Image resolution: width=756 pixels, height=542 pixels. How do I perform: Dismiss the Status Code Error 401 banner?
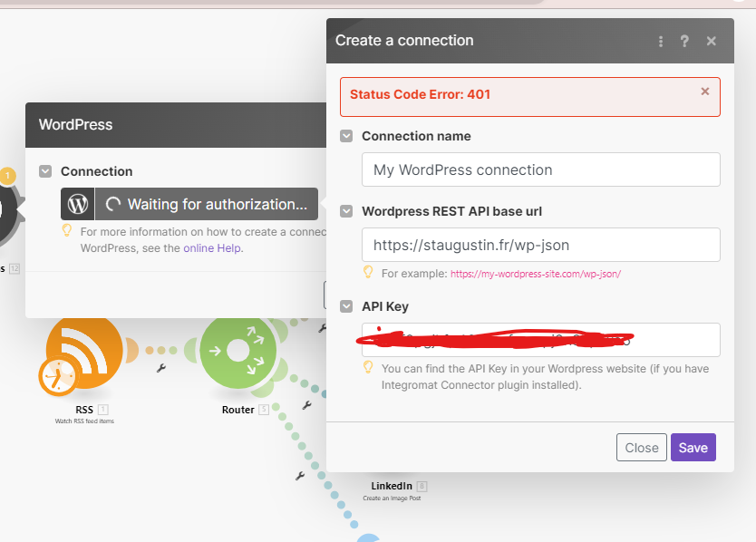coord(705,92)
